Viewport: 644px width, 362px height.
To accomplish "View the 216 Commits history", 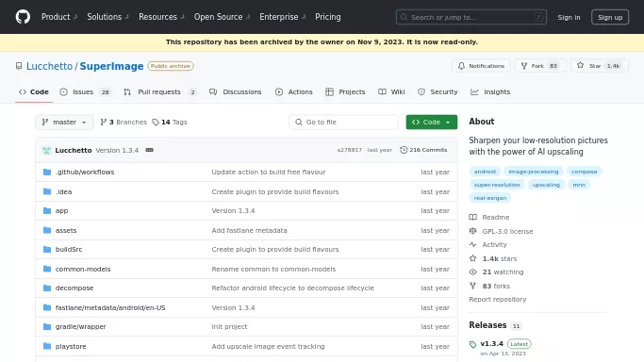I will (x=423, y=150).
